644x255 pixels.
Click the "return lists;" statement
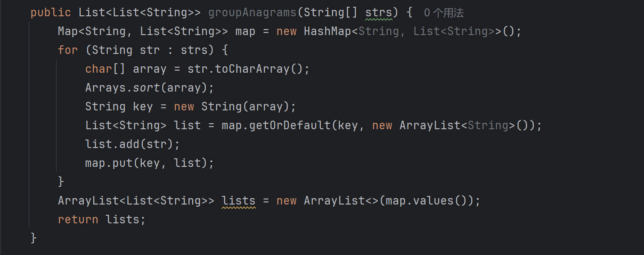pyautogui.click(x=102, y=219)
